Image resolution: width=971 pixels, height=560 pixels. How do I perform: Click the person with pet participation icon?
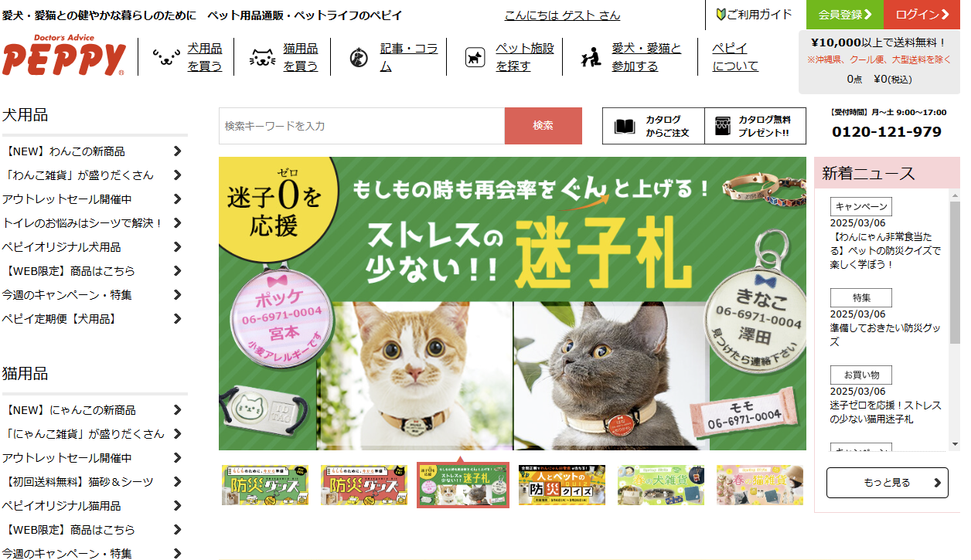point(591,57)
